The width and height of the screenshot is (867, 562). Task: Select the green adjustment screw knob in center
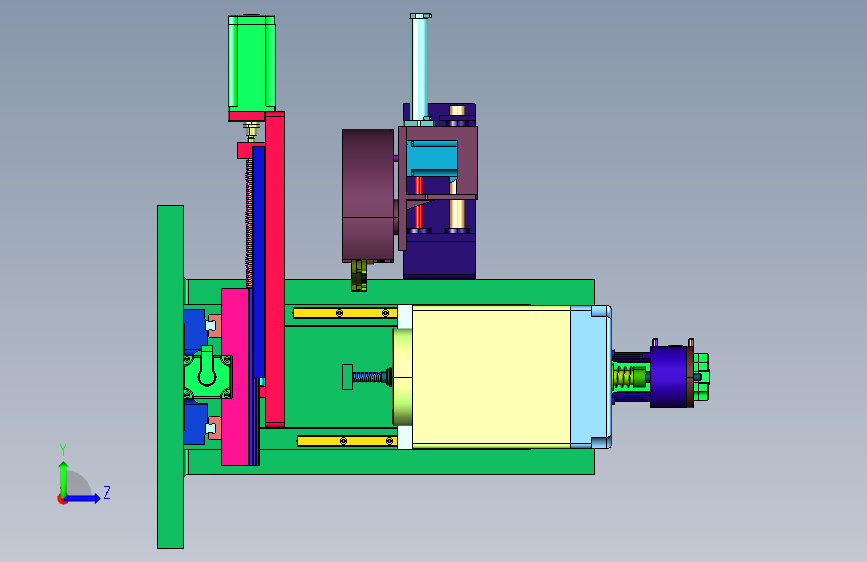tap(347, 377)
